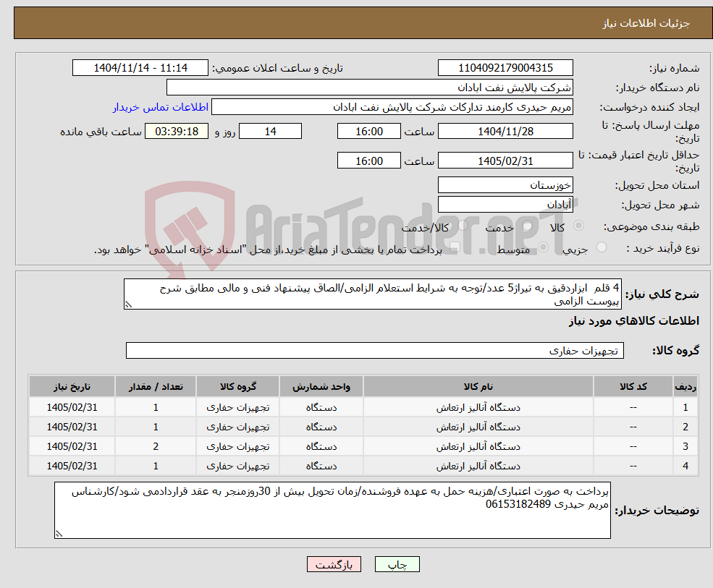Click the response deadline date 1404/11/28
Screen dimensions: 713x588
click(505, 132)
